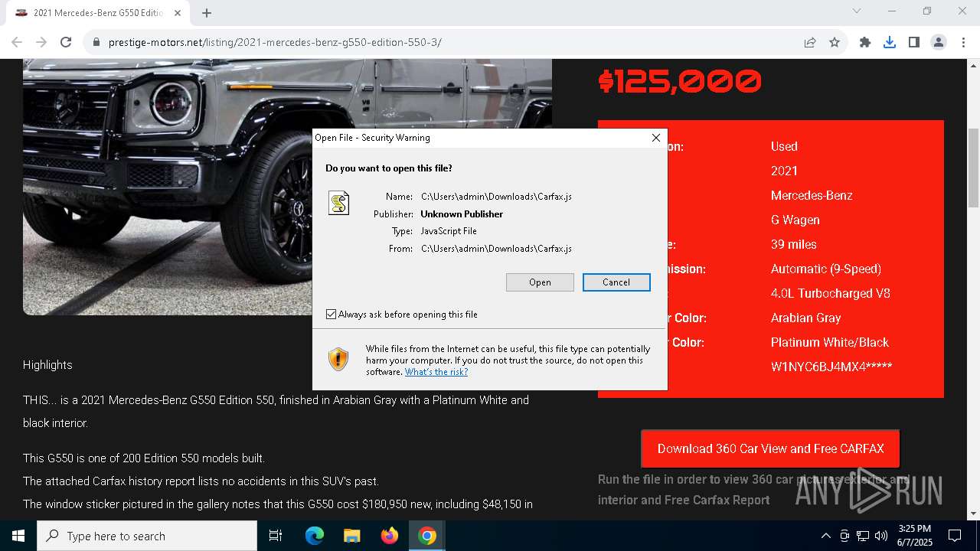The height and width of the screenshot is (551, 980).
Task: Close the Mercedes-Benz G550 tab
Action: point(178,13)
